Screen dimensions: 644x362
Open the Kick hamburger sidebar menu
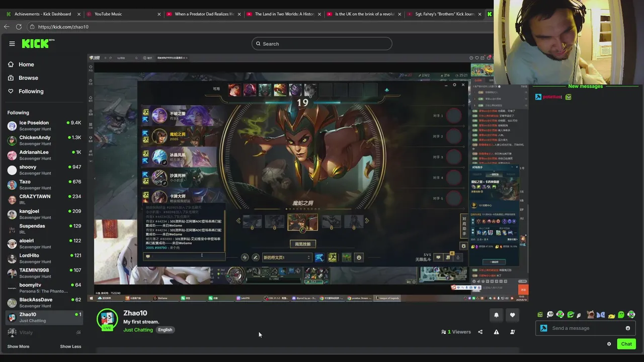point(12,44)
